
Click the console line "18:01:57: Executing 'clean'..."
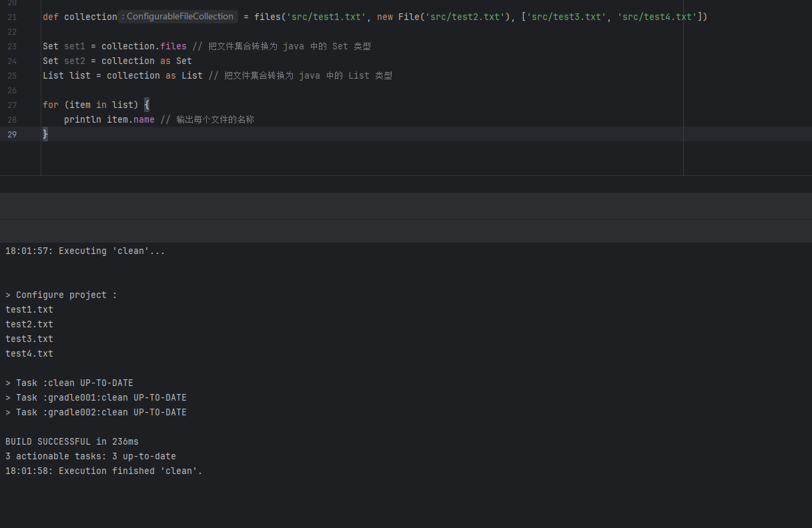[x=85, y=251]
